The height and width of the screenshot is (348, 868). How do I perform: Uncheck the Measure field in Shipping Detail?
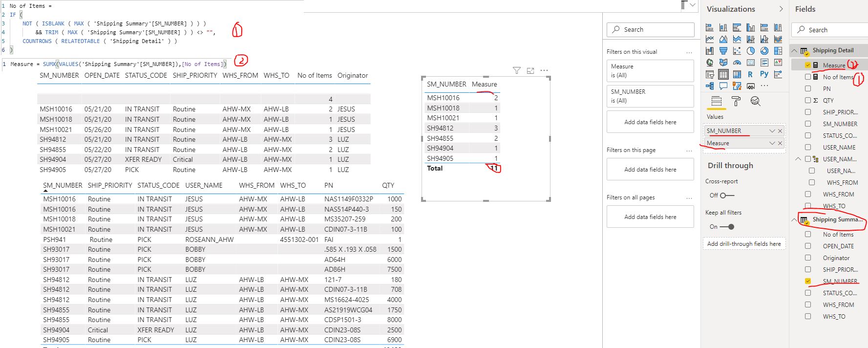click(x=808, y=65)
